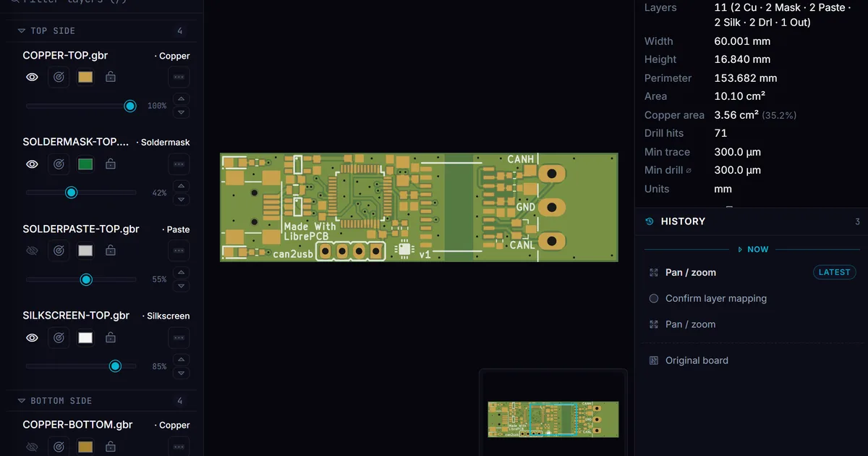Viewport: 868px width, 456px height.
Task: Click the Perimeter value 153.682 mm
Action: (746, 78)
